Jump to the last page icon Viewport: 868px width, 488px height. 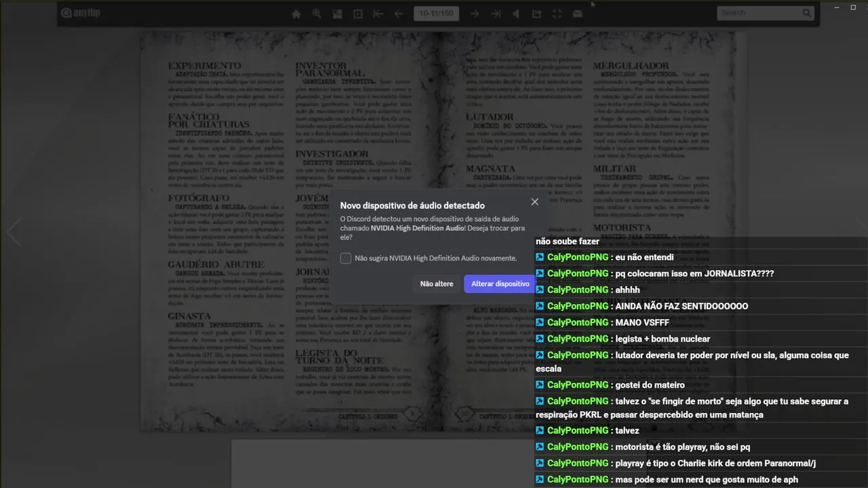pyautogui.click(x=496, y=14)
